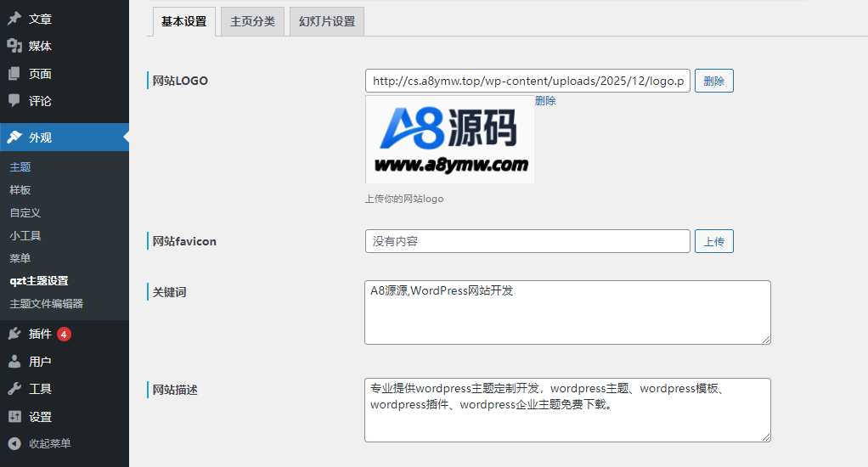Open the 自定义 submenu link
The height and width of the screenshot is (467, 868).
(x=25, y=212)
